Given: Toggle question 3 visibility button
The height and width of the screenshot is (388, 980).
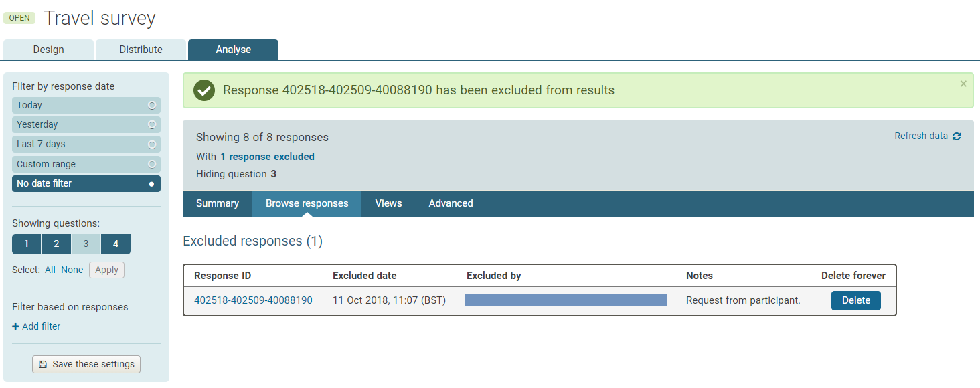Looking at the screenshot, I should 86,244.
